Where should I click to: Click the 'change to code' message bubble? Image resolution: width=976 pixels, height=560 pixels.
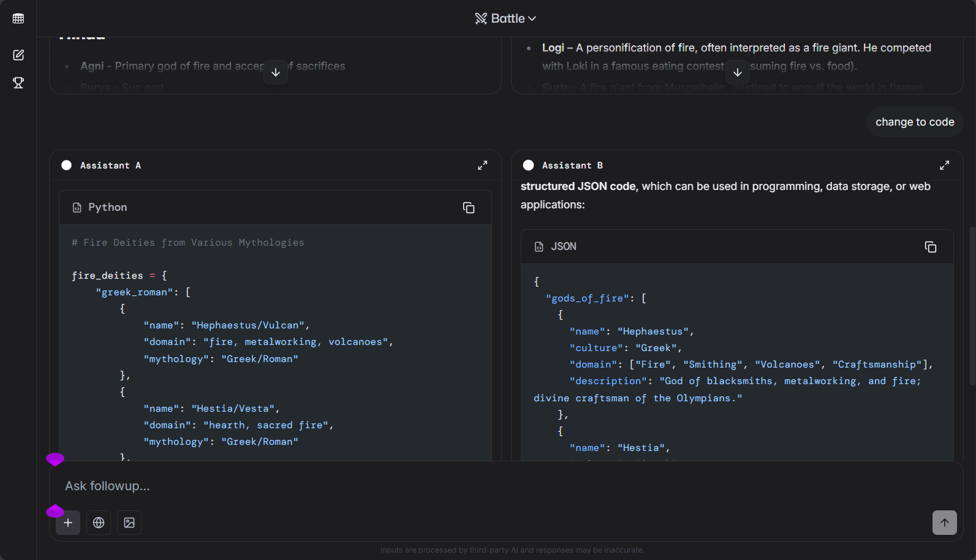point(915,122)
